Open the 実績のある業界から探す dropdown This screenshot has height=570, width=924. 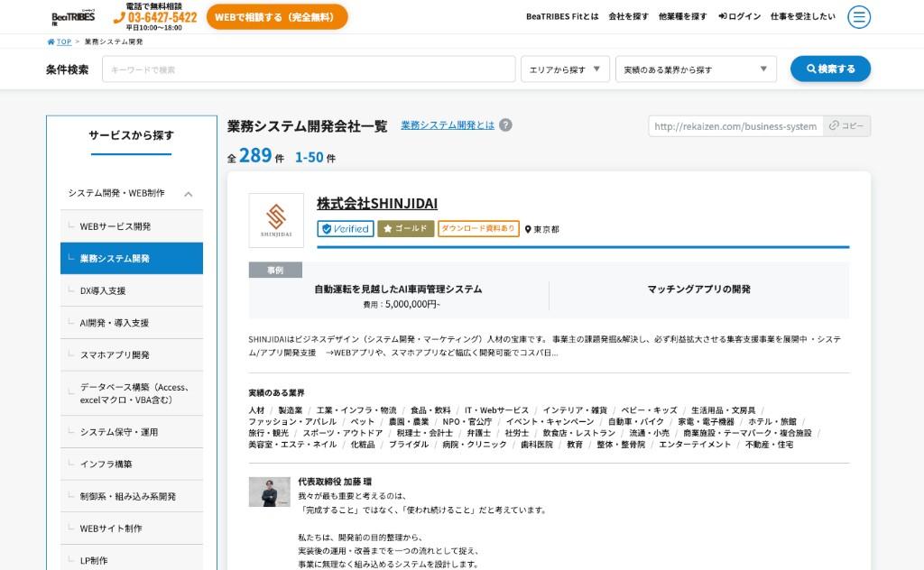click(695, 69)
